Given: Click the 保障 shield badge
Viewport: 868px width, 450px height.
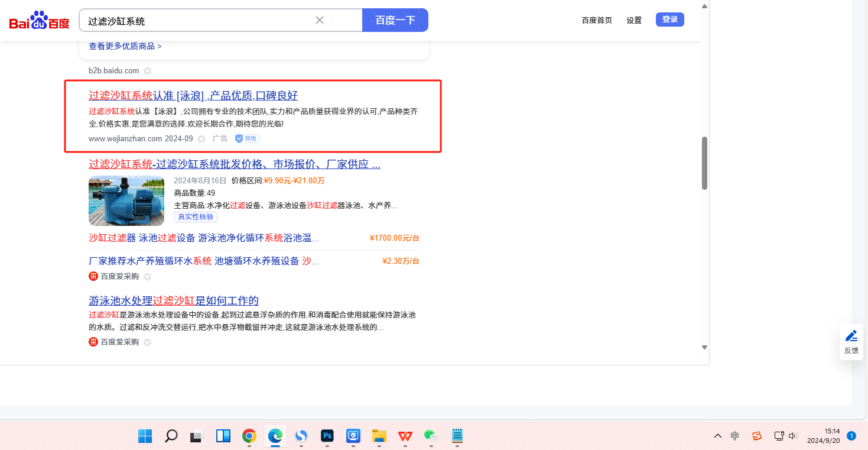Looking at the screenshot, I should 247,138.
